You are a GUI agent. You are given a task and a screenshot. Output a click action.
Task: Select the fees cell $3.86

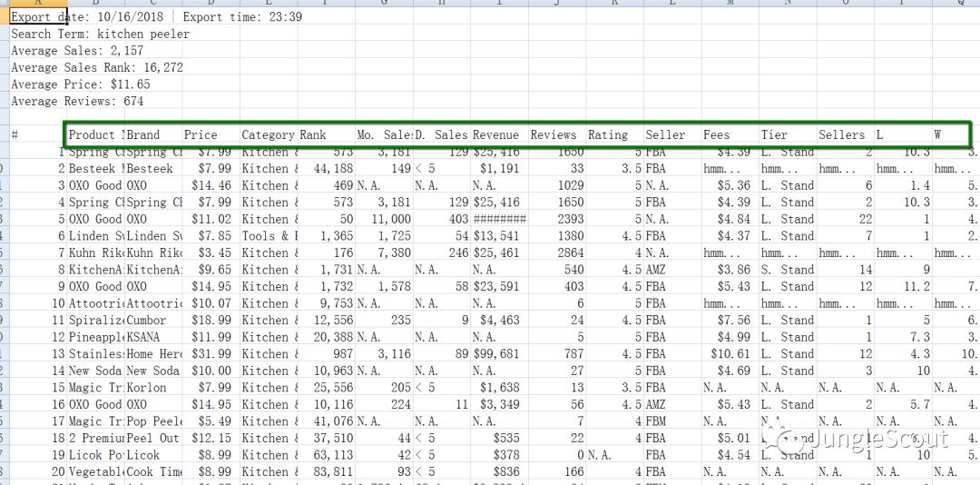pos(730,270)
